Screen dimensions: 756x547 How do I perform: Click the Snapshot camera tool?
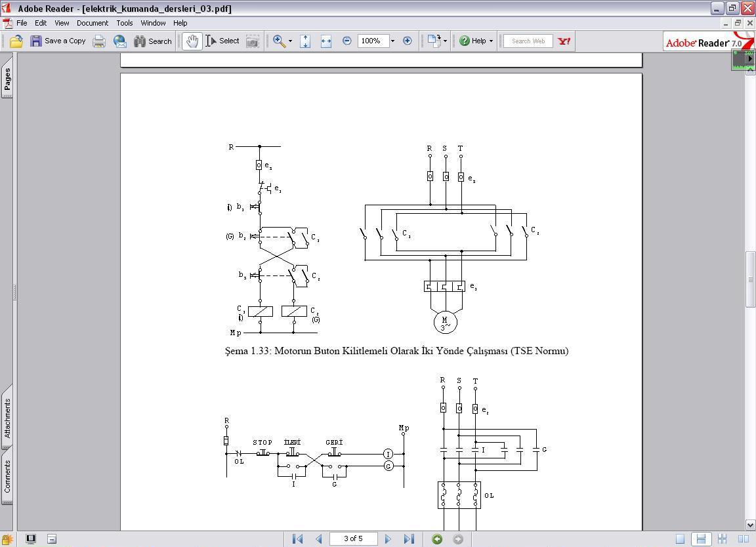click(x=252, y=41)
